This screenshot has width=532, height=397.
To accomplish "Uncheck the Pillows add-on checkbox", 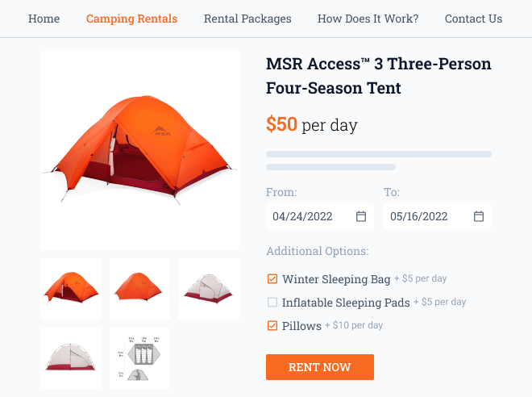I will click(272, 326).
